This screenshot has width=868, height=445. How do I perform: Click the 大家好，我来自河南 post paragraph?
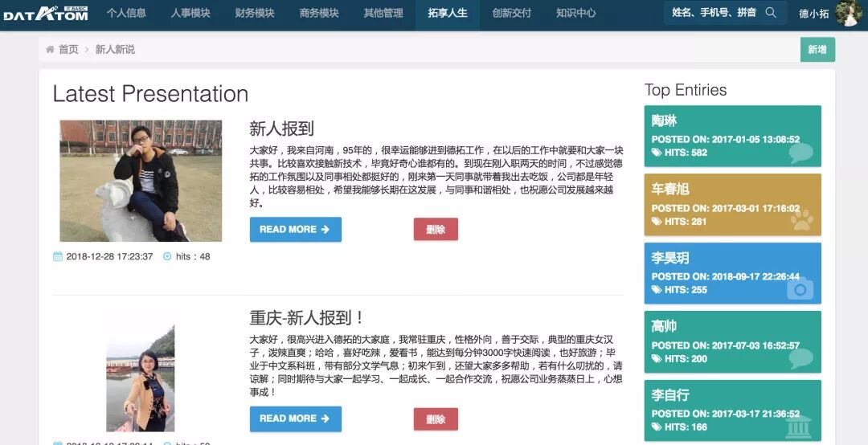pyautogui.click(x=436, y=177)
